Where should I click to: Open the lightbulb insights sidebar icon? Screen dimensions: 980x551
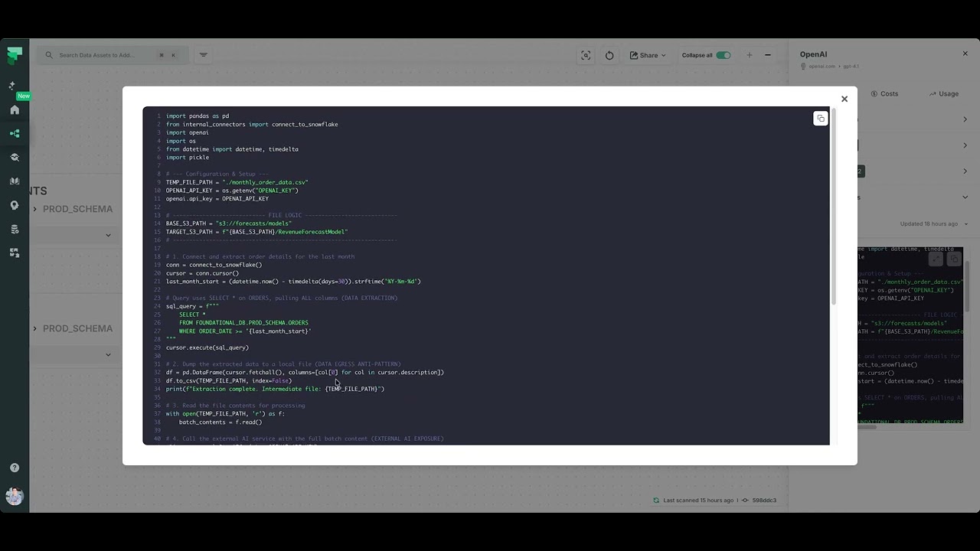tap(15, 205)
